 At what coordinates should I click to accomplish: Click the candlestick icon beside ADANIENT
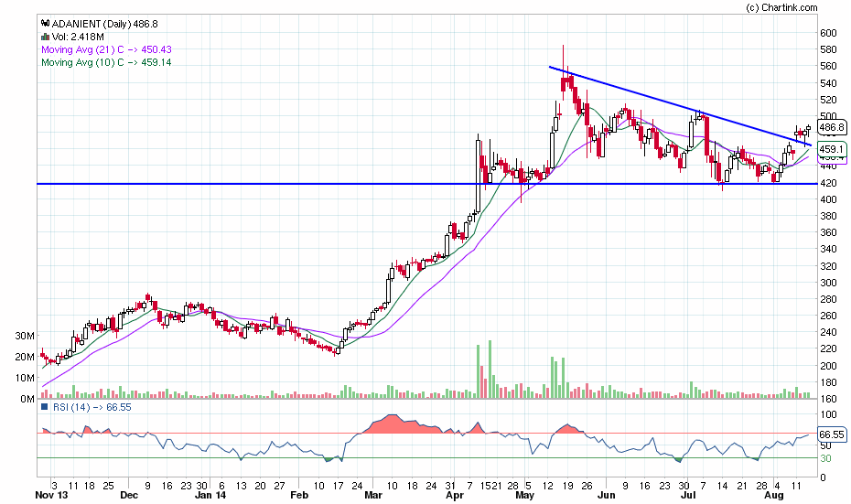tap(46, 24)
